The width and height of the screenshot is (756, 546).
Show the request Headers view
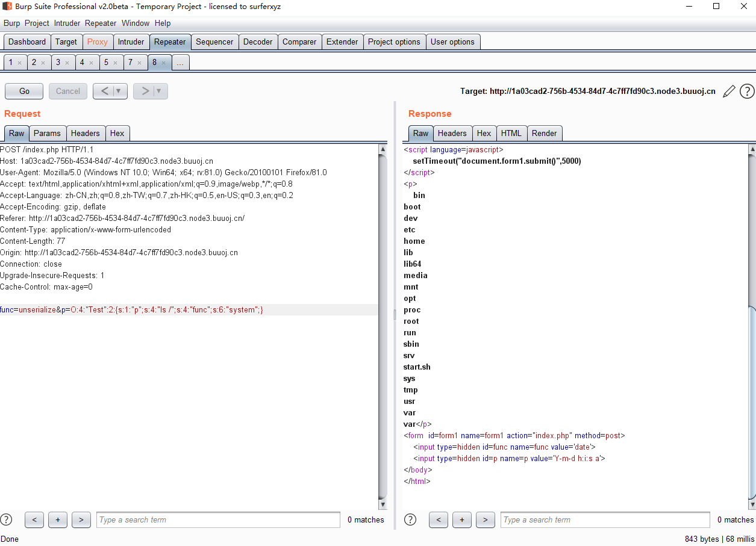pos(86,133)
